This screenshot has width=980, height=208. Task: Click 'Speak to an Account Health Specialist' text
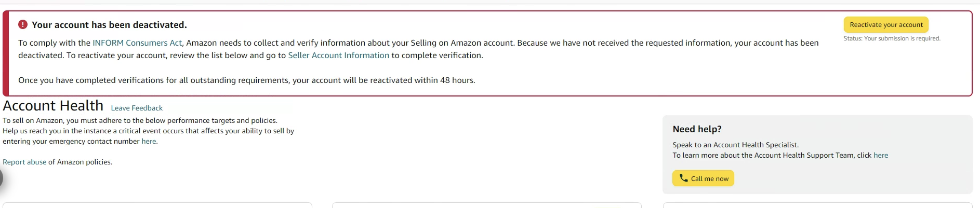(735, 145)
